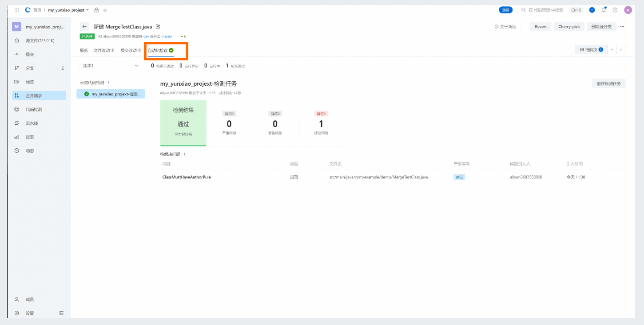Click the 邀请 invite button
The image size is (644, 325).
point(506,10)
